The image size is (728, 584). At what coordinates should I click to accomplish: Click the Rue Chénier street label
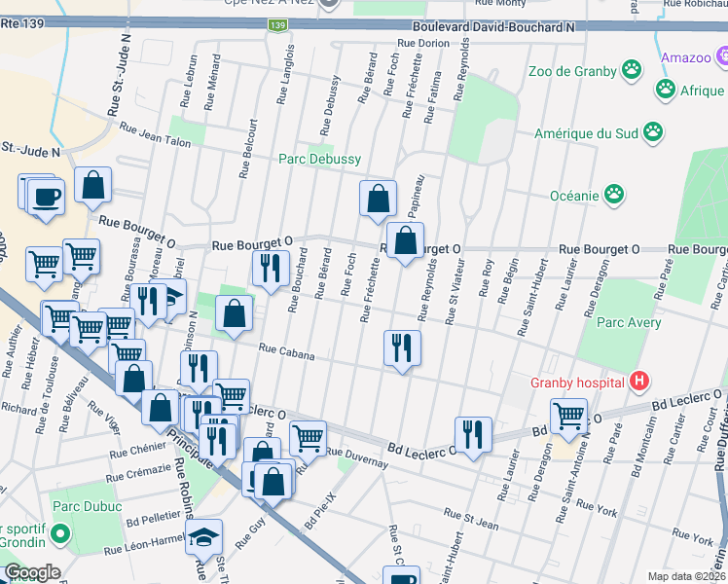137,450
